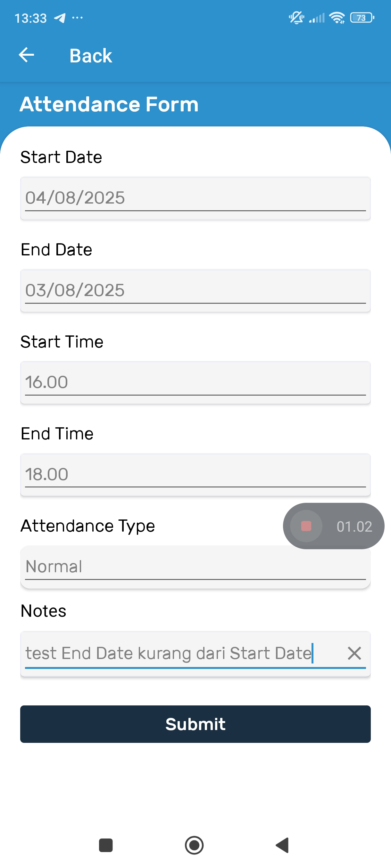391x868 pixels.
Task: Focus the Notes text input field
Action: [x=182, y=654]
